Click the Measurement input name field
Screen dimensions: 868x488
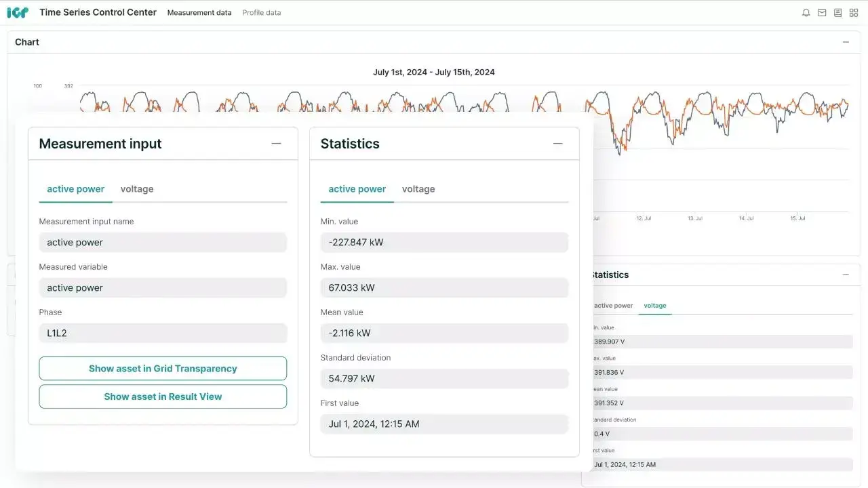point(163,243)
